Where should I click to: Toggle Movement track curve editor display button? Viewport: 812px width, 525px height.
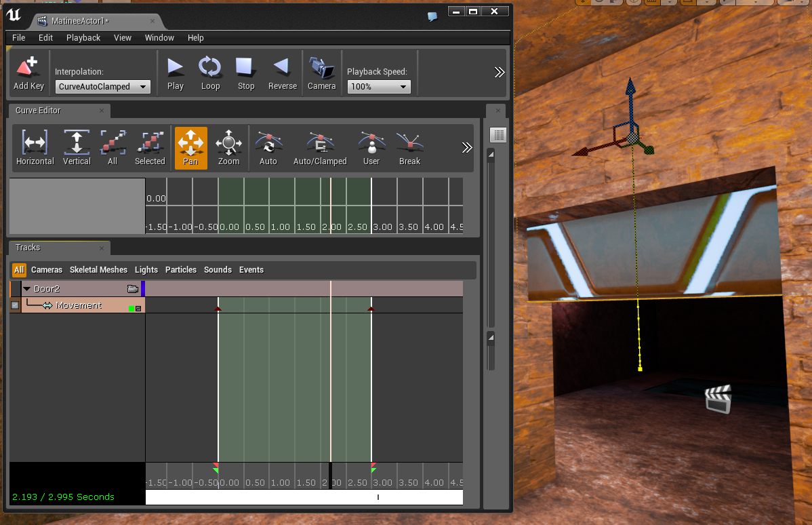click(138, 309)
